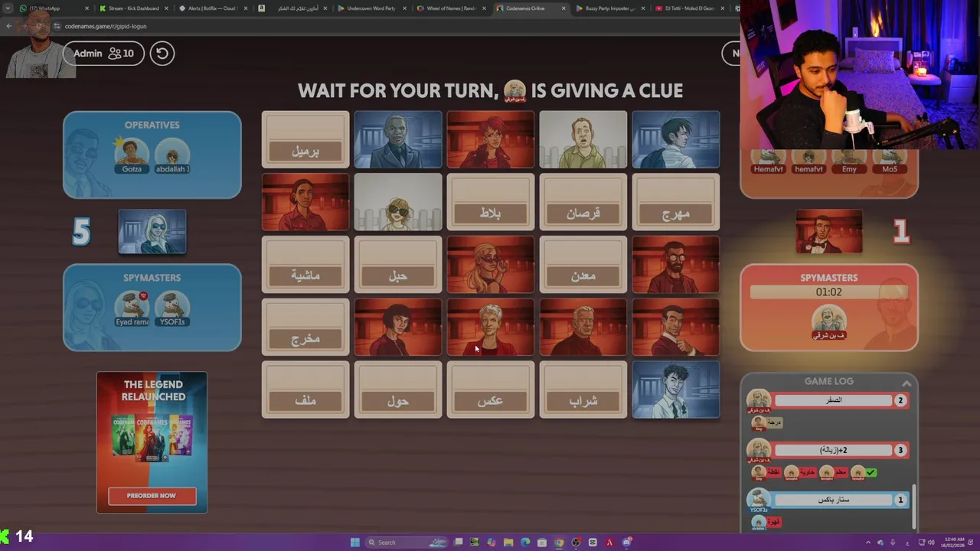Click the taskbar microphone icon
The height and width of the screenshot is (551, 980).
click(893, 543)
